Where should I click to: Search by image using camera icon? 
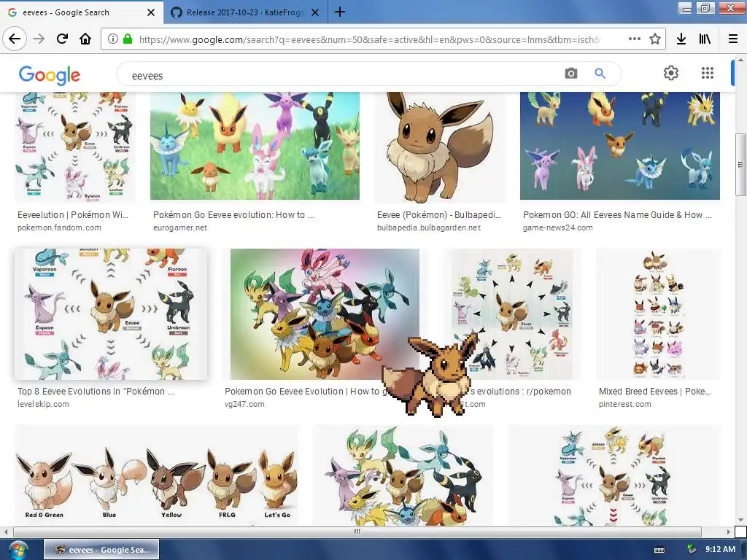(570, 74)
